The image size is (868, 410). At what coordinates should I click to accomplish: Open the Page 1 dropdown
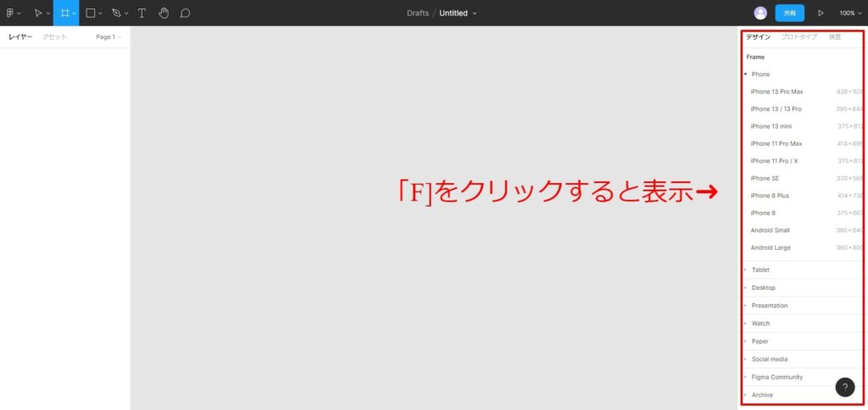pyautogui.click(x=108, y=37)
